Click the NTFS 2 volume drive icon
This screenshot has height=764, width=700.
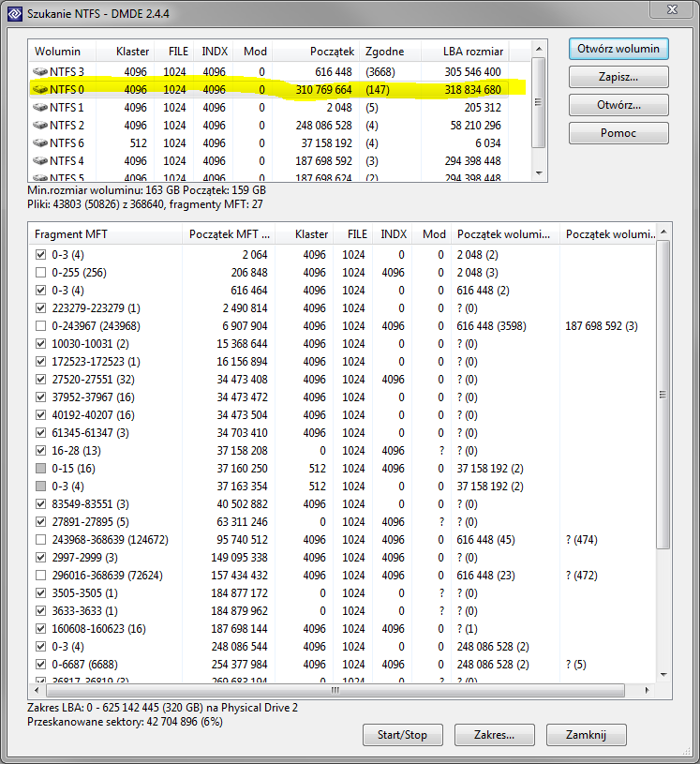pyautogui.click(x=40, y=126)
